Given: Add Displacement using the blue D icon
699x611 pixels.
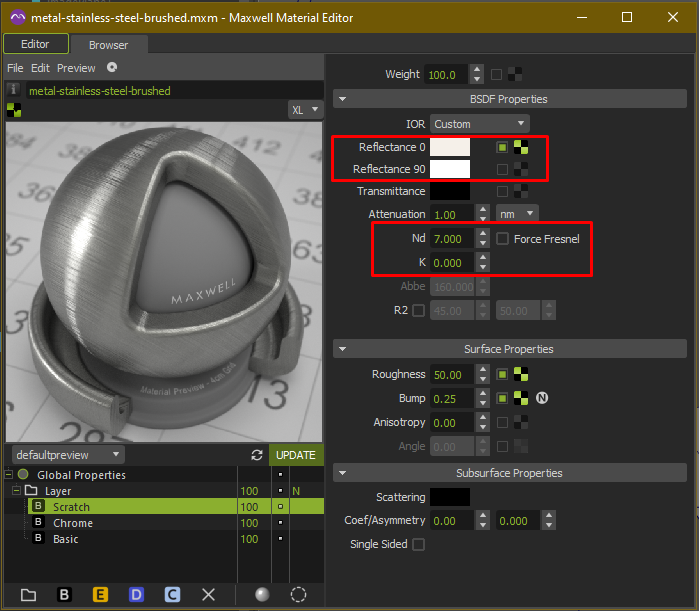Looking at the screenshot, I should [x=136, y=594].
